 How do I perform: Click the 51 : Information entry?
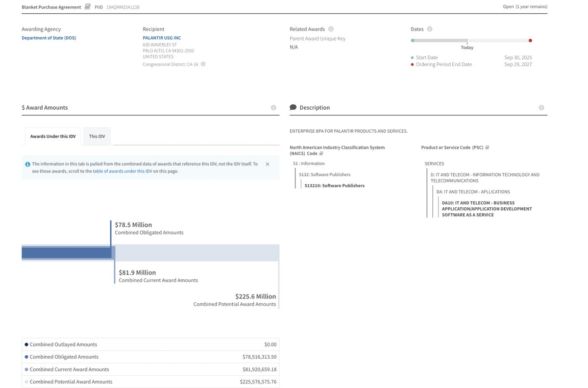click(309, 164)
